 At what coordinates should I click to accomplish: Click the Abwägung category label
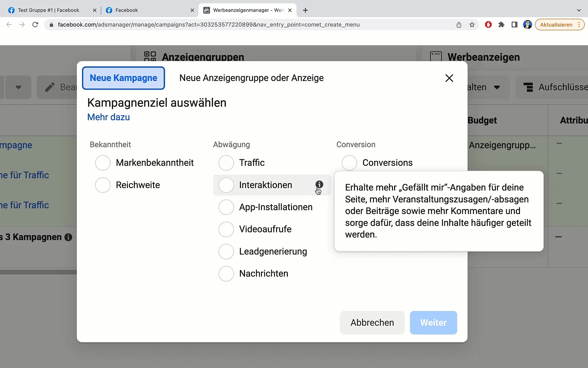(231, 144)
